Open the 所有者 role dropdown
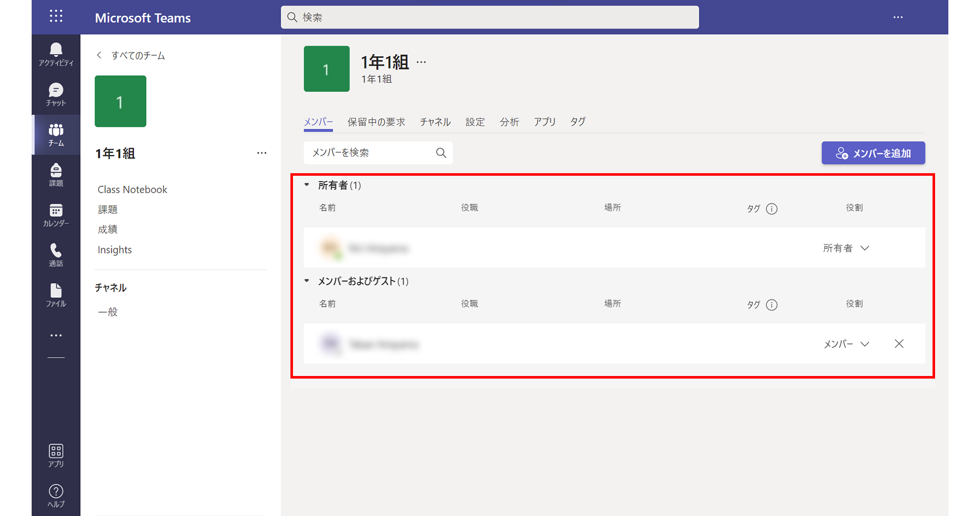Image resolution: width=980 pixels, height=516 pixels. click(846, 248)
